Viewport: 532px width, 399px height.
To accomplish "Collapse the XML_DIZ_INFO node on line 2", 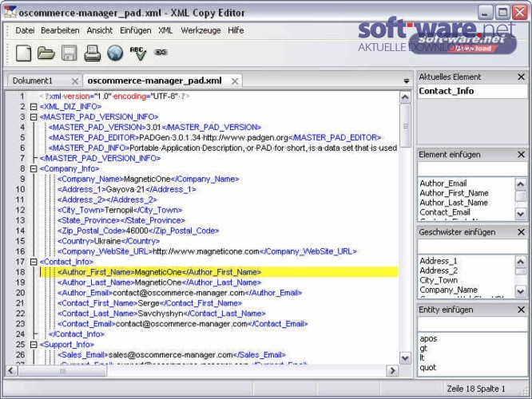I will (34, 107).
